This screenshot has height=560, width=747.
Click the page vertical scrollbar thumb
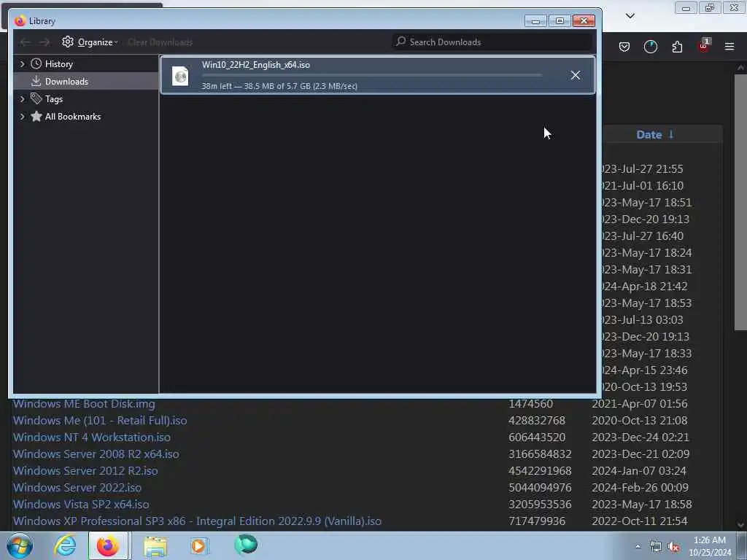point(740,202)
